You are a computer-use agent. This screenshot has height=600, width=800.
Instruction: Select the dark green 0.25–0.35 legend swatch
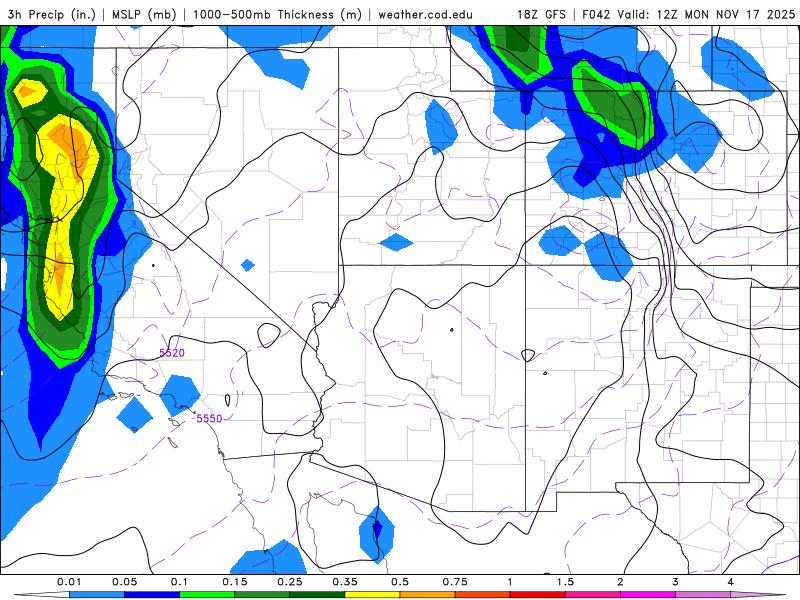(317, 595)
